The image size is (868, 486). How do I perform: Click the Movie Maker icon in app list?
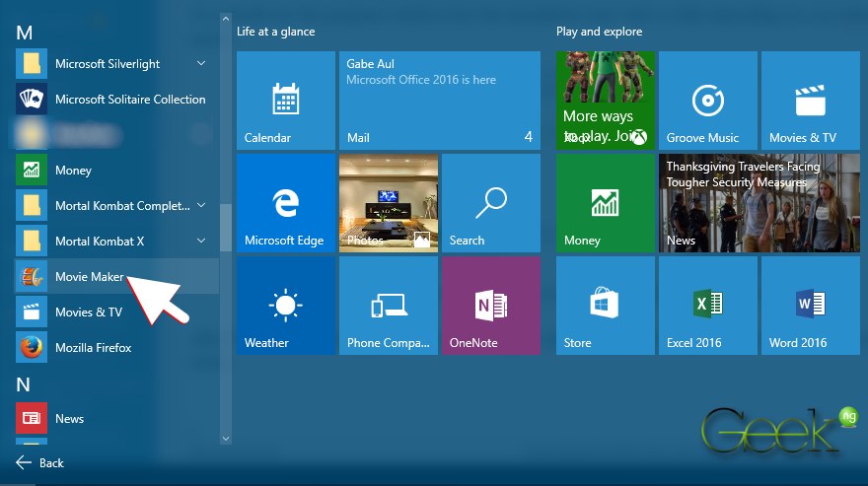(x=32, y=276)
